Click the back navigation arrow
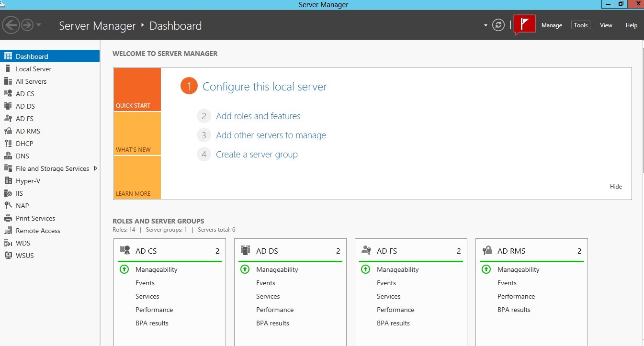This screenshot has height=346, width=644. tap(11, 25)
